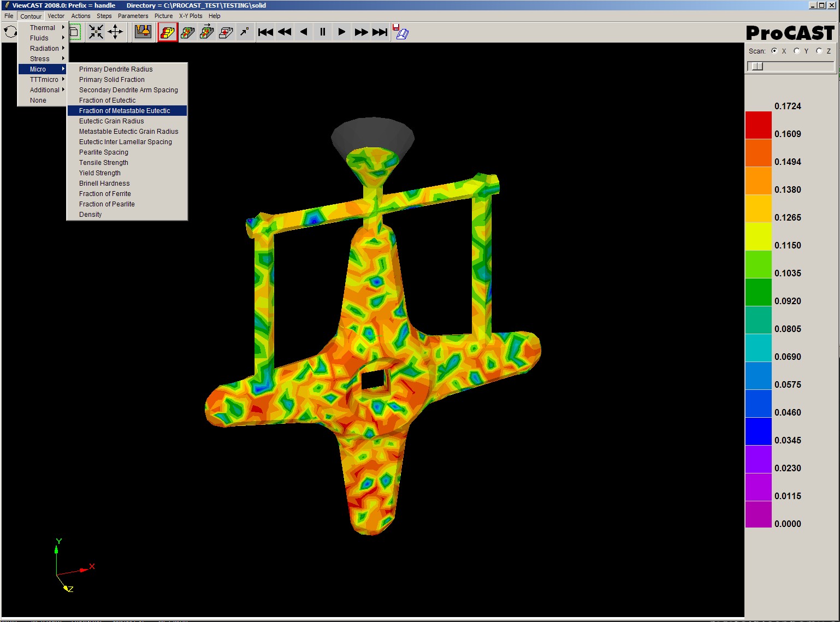
Task: Select Eutectic Grain Radius
Action: click(127, 121)
